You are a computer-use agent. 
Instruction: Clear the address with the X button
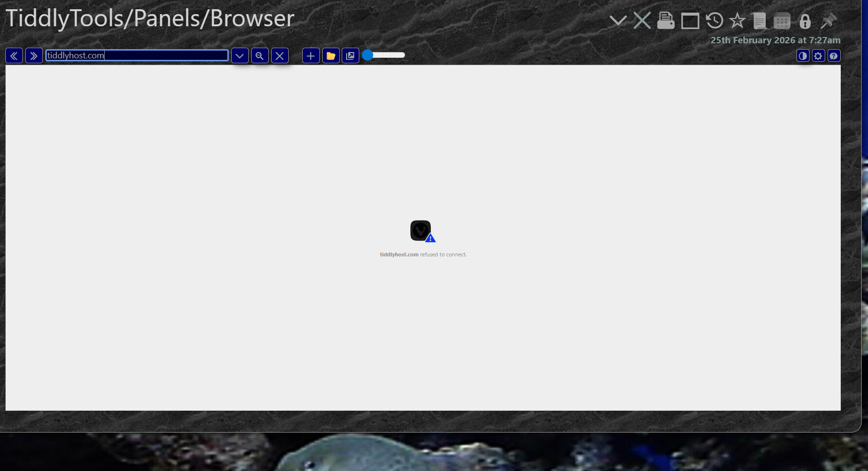(279, 56)
